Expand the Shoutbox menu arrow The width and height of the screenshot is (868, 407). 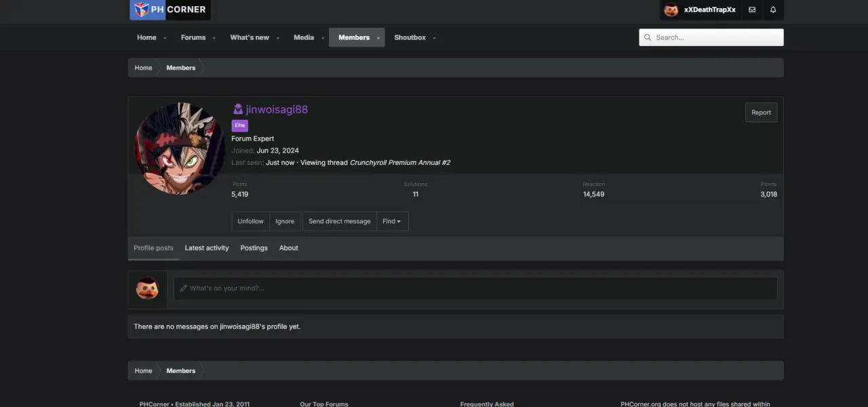click(x=435, y=38)
